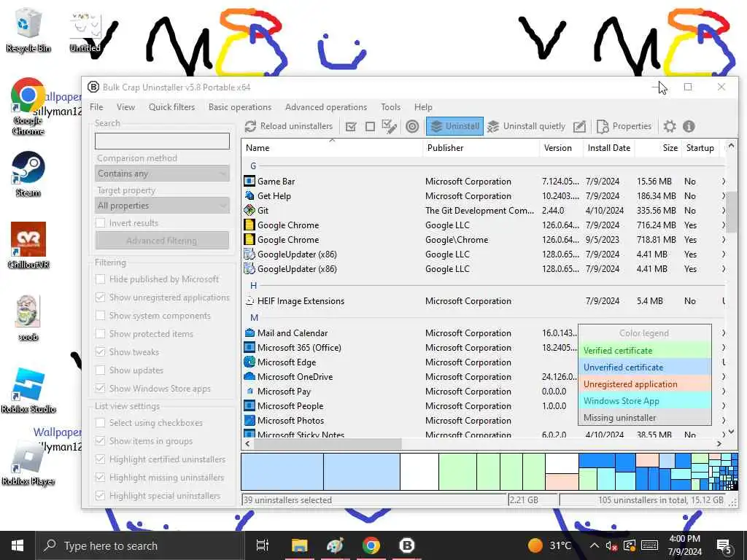Toggle Show unregistered applications checkbox
The height and width of the screenshot is (560, 747).
101,297
